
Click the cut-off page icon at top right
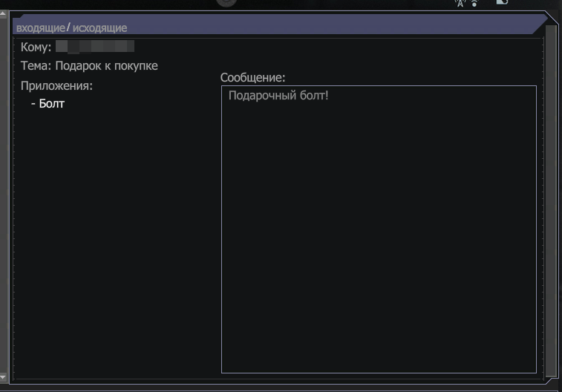[502, 2]
